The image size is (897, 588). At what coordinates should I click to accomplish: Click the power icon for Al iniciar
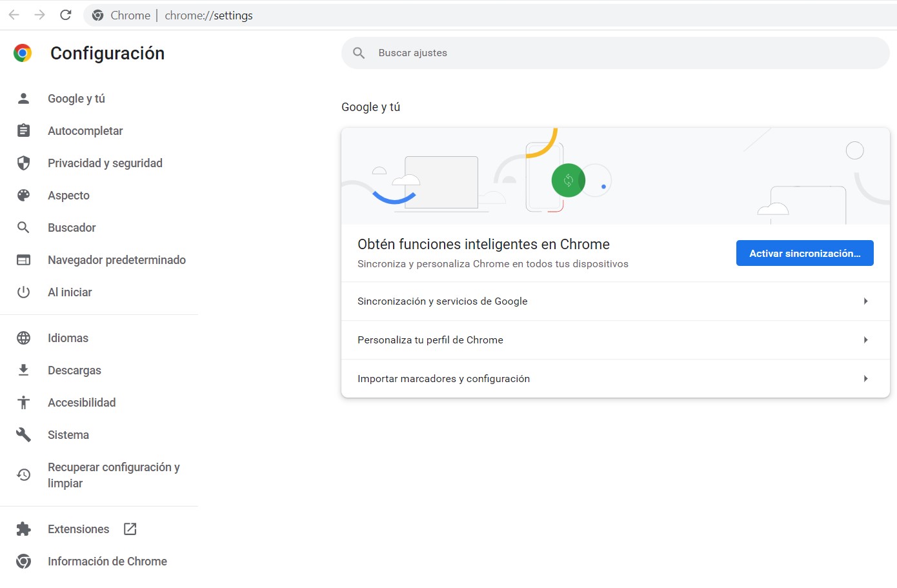(x=24, y=292)
